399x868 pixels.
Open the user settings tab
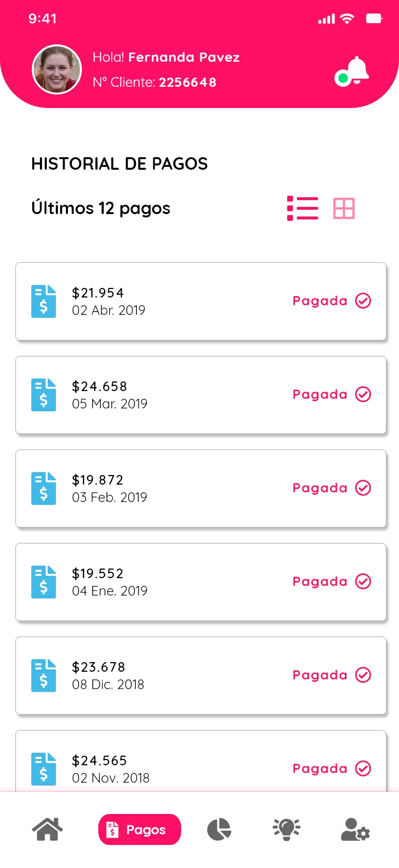click(355, 829)
